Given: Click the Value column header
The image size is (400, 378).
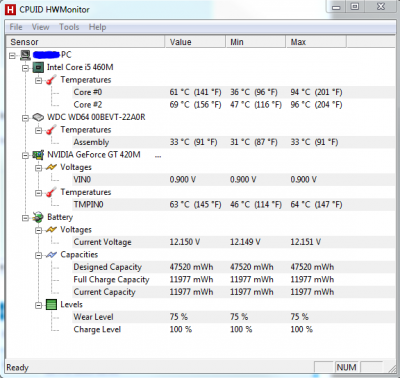Looking at the screenshot, I should coord(195,42).
